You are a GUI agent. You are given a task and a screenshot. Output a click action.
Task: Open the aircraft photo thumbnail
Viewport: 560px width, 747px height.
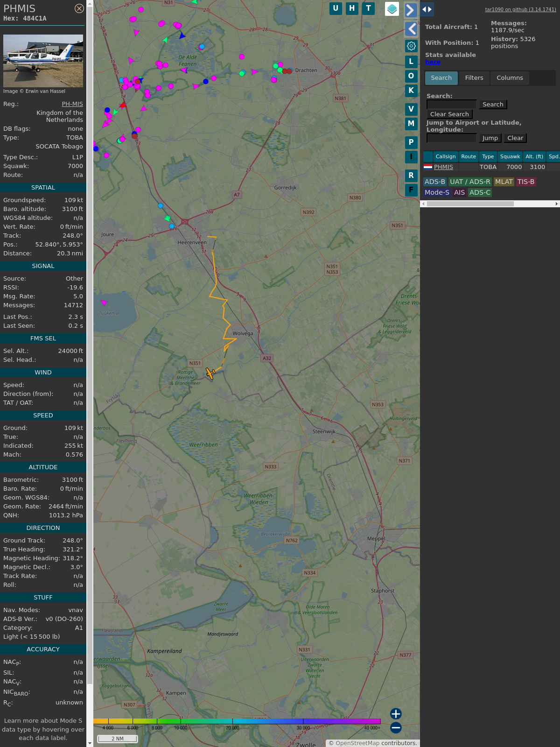click(x=43, y=61)
